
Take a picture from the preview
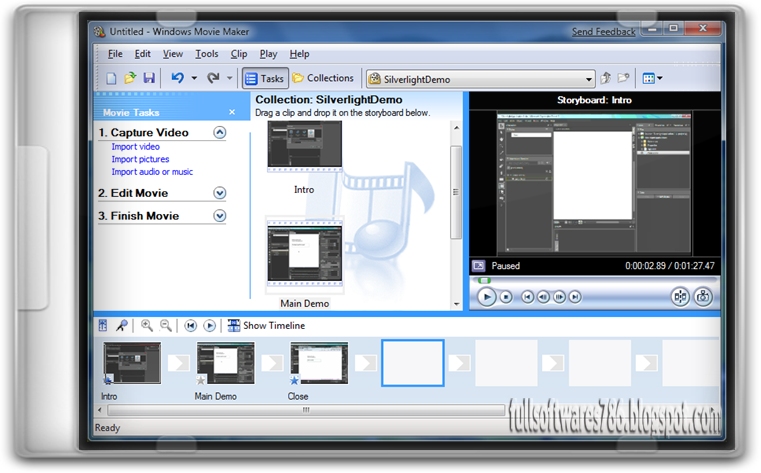(x=703, y=297)
